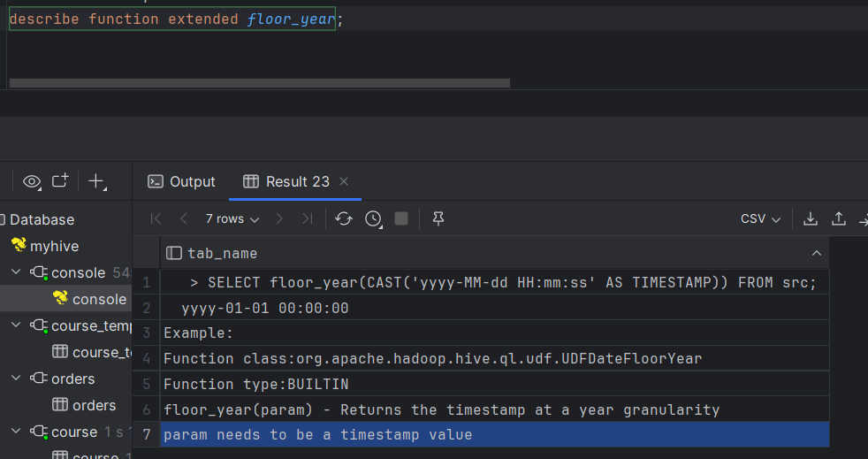
Task: Go to the previous results page
Action: pyautogui.click(x=184, y=218)
